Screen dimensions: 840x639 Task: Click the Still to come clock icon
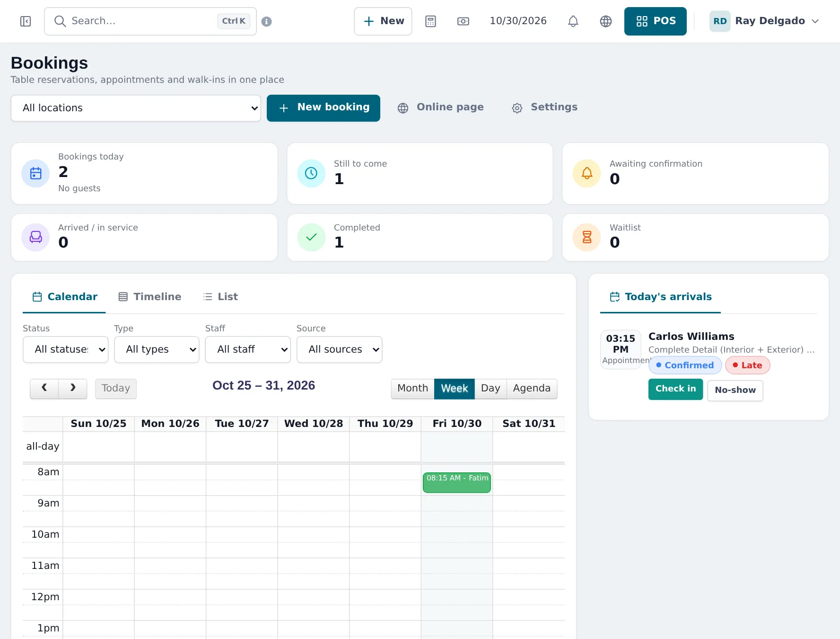tap(311, 173)
